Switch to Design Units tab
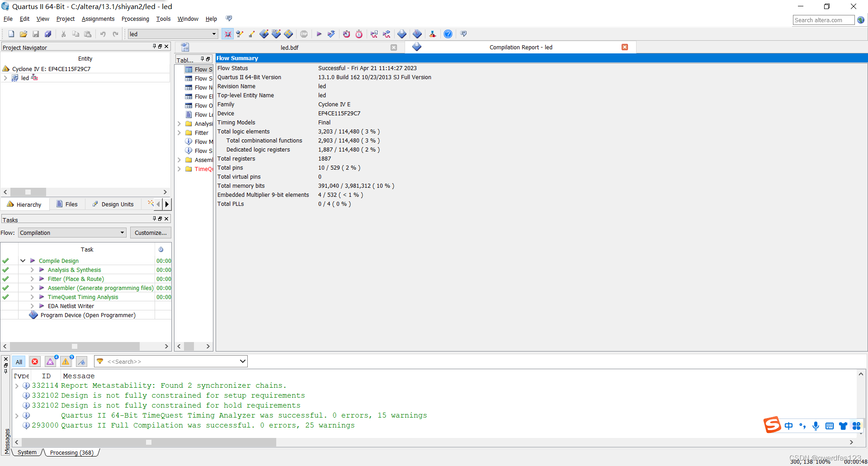Screen dimensions: 868x466 [113, 204]
